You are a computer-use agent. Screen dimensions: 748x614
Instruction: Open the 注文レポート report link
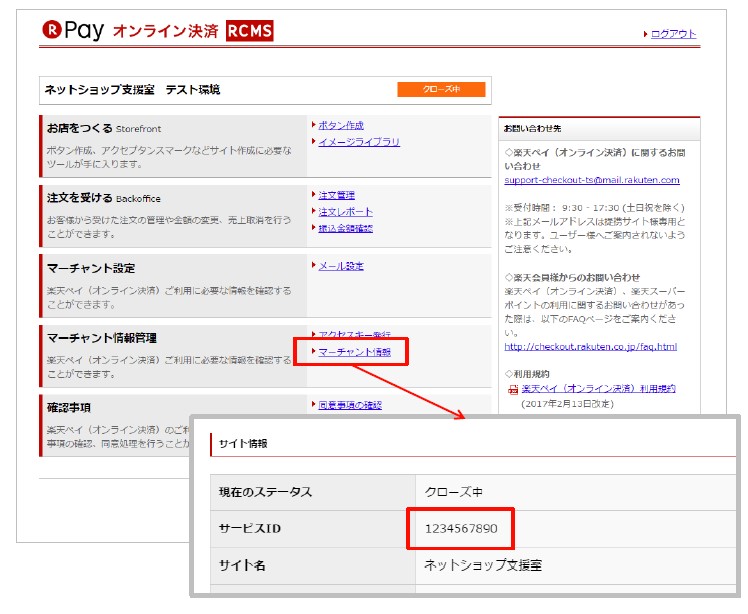pyautogui.click(x=346, y=212)
